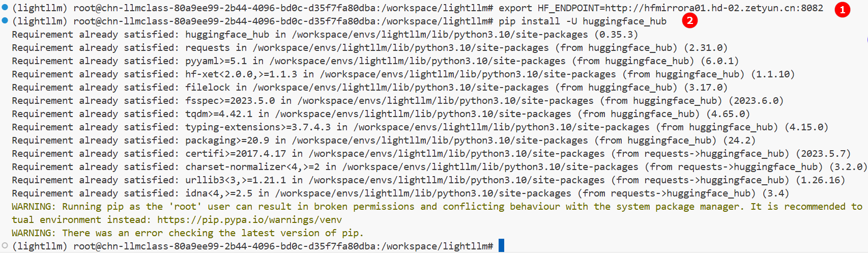
Task: Click the huggingface_hub version (0.35.3)
Action: pos(616,35)
